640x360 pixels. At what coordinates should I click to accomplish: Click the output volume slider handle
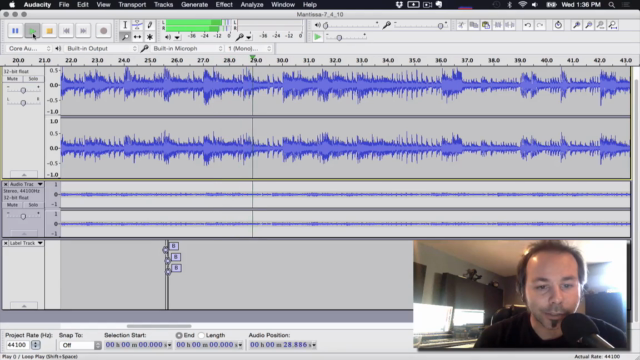tap(326, 26)
